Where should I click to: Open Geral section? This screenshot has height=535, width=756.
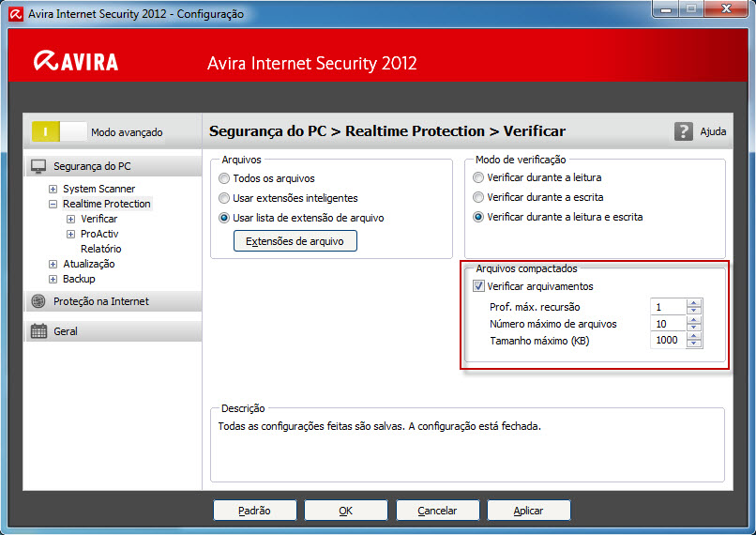coord(113,331)
